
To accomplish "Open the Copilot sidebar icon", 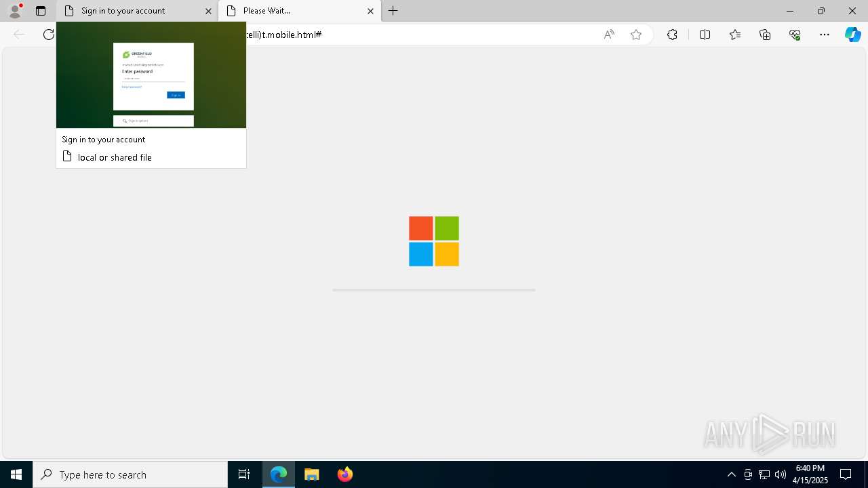I will click(x=852, y=35).
